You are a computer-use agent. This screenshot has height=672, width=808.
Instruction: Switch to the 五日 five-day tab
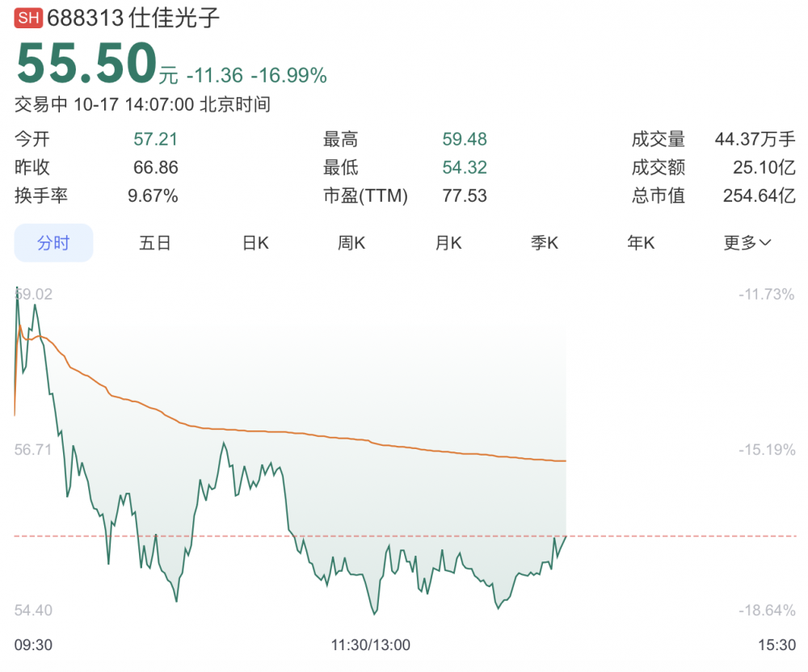point(154,243)
